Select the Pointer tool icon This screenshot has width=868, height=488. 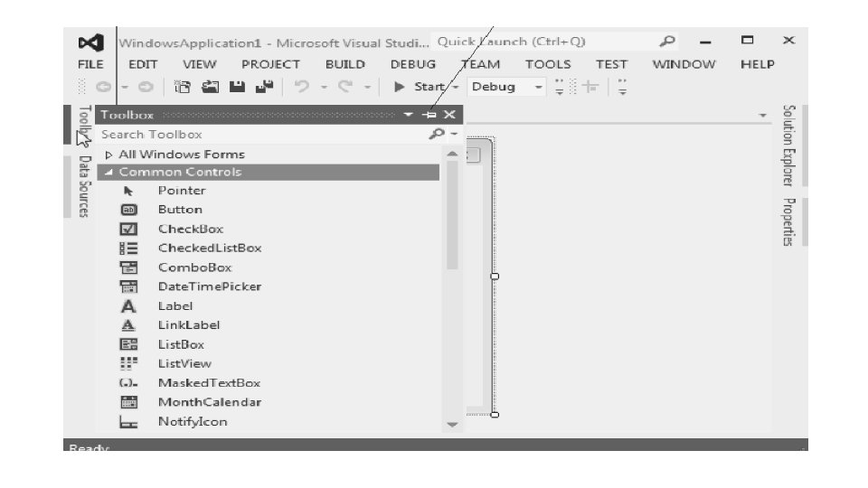128,191
